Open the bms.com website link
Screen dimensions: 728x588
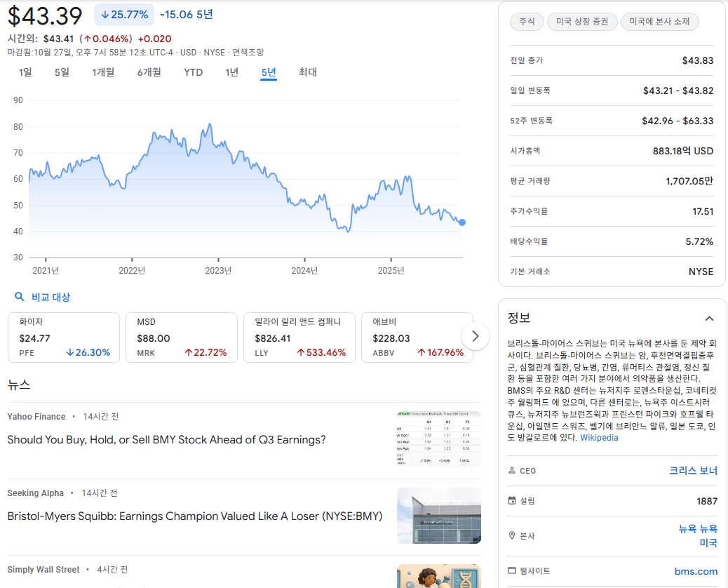point(696,571)
